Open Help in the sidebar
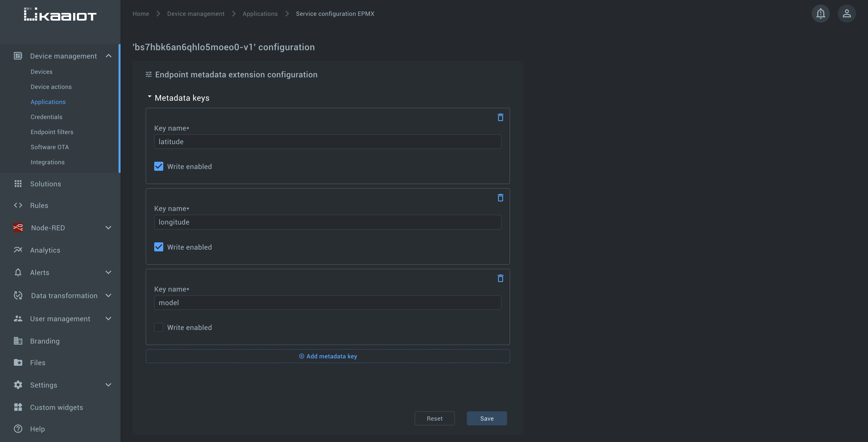This screenshot has height=442, width=868. [x=37, y=429]
